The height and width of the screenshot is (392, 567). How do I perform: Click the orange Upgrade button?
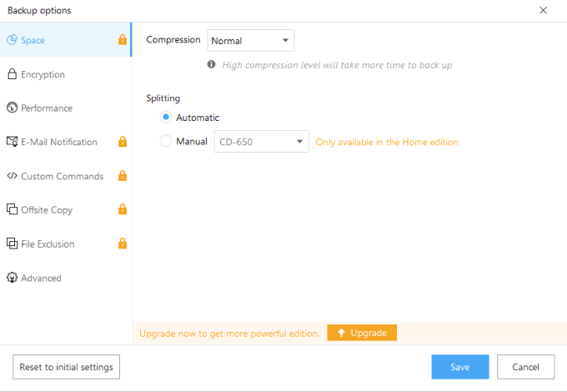[362, 333]
